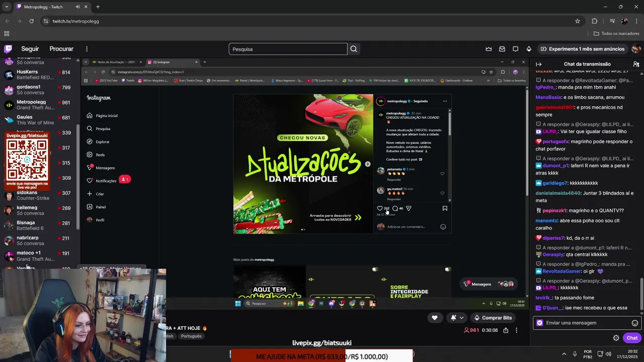Open the Twitch home logo
This screenshot has width=644, height=362.
tap(8, 49)
